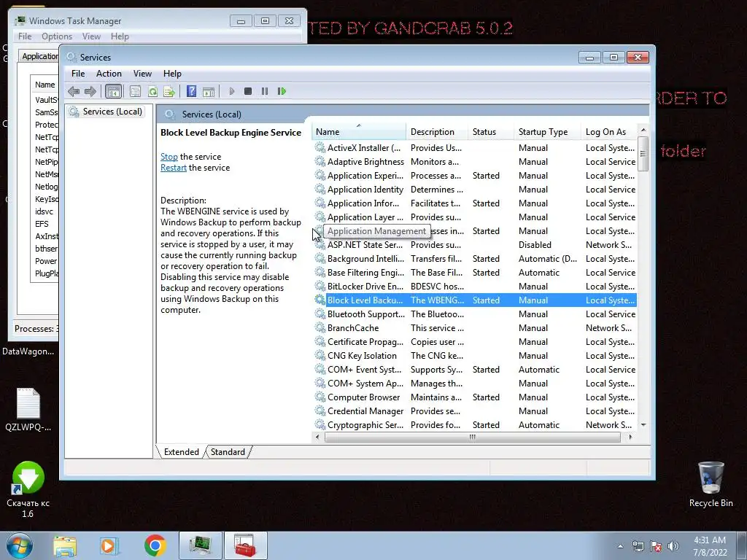Click the gear icon of Certificate Propagation service
The height and width of the screenshot is (560, 747).
320,341
